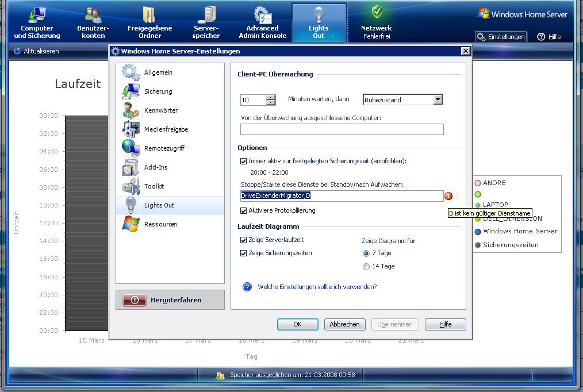583x392 pixels.
Task: Select the 7 Tage radio button
Action: coord(366,253)
